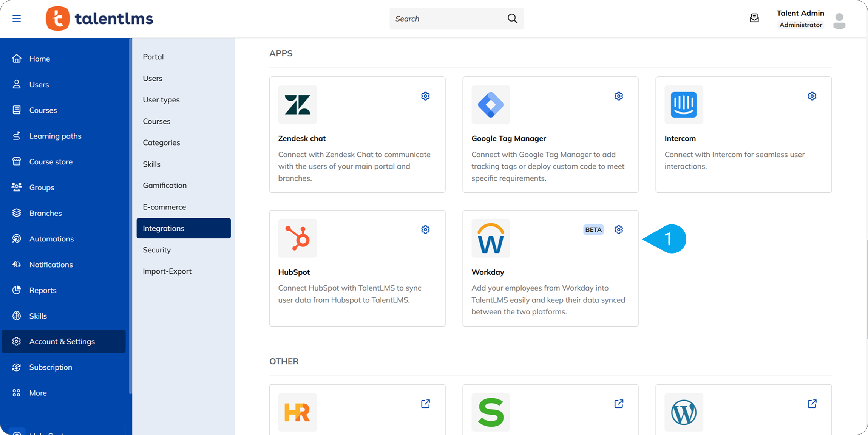Screen dimensions: 868x435
Task: Select Security settings tab
Action: [184, 250]
